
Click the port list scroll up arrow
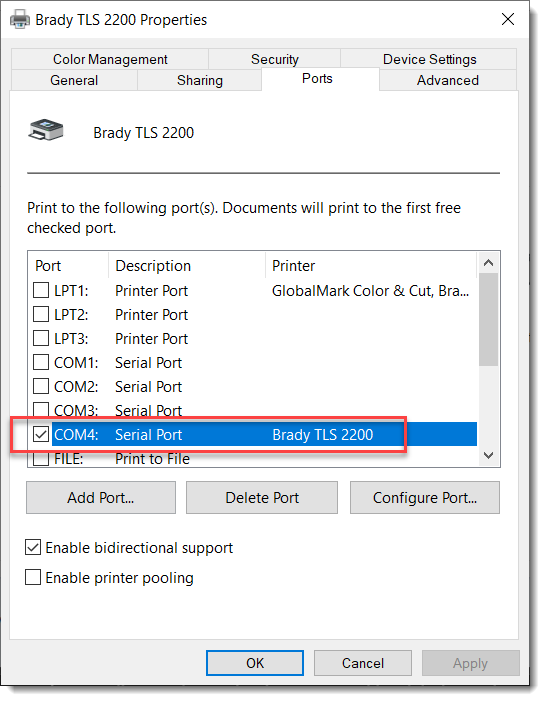pos(488,263)
